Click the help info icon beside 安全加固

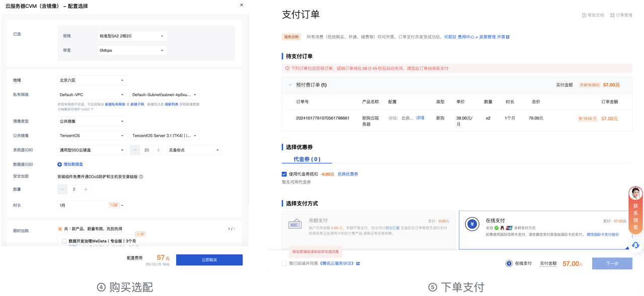pyautogui.click(x=141, y=177)
